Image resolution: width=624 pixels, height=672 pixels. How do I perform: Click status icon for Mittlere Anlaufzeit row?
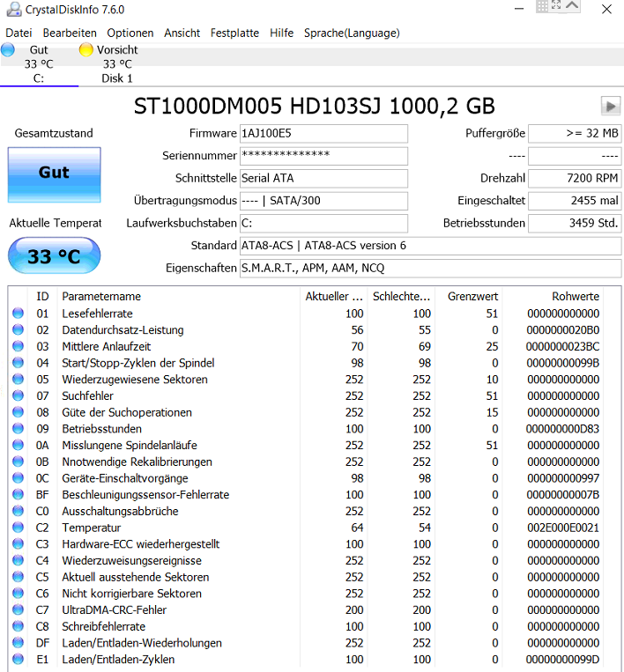pyautogui.click(x=18, y=346)
